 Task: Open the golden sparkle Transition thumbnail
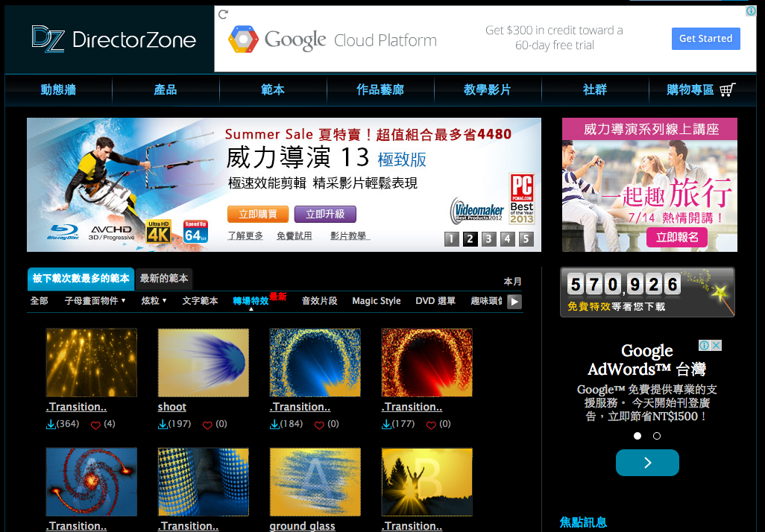pos(91,362)
